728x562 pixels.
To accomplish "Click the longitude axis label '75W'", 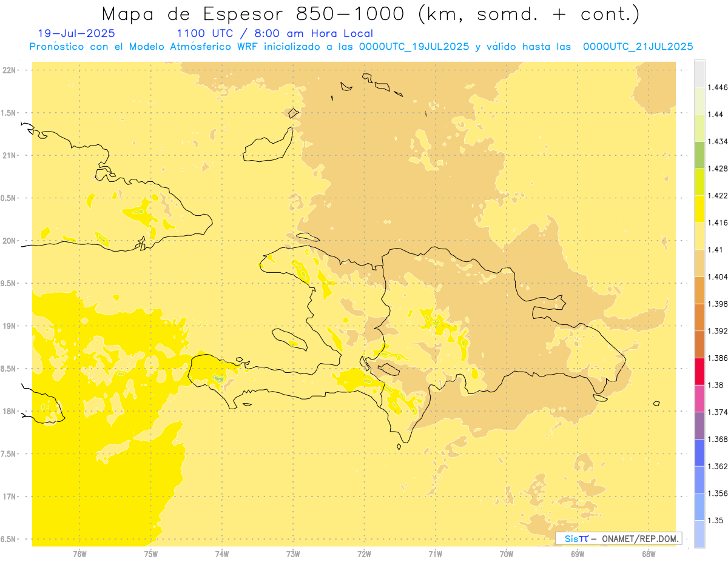I will (x=151, y=554).
